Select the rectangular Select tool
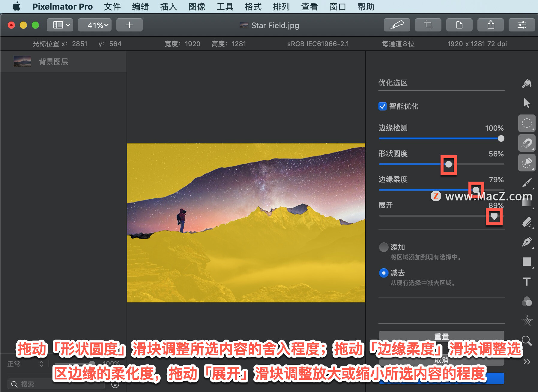This screenshot has width=538, height=392. [527, 123]
